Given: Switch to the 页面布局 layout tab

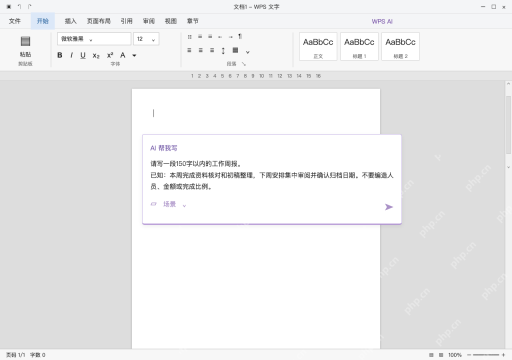Looking at the screenshot, I should tap(99, 21).
